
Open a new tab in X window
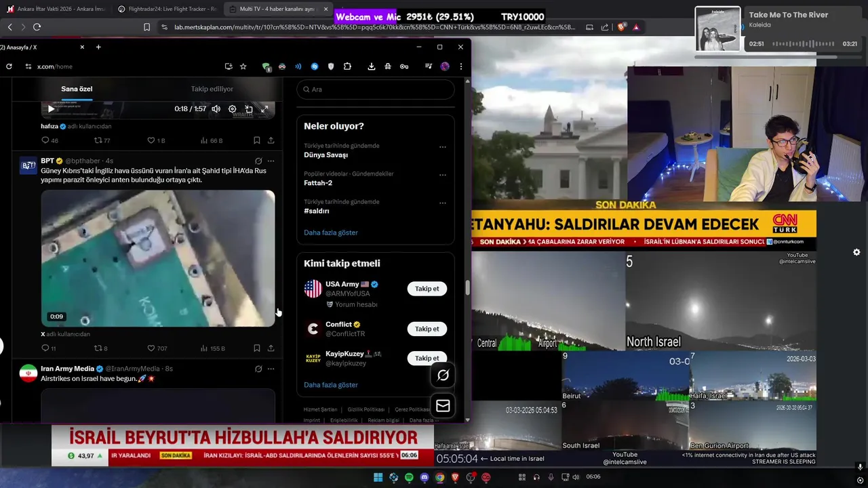98,47
